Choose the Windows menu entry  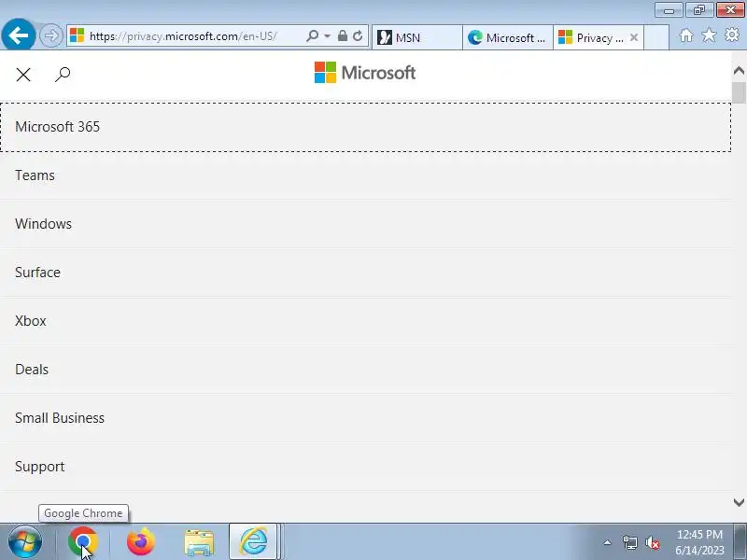click(x=365, y=224)
